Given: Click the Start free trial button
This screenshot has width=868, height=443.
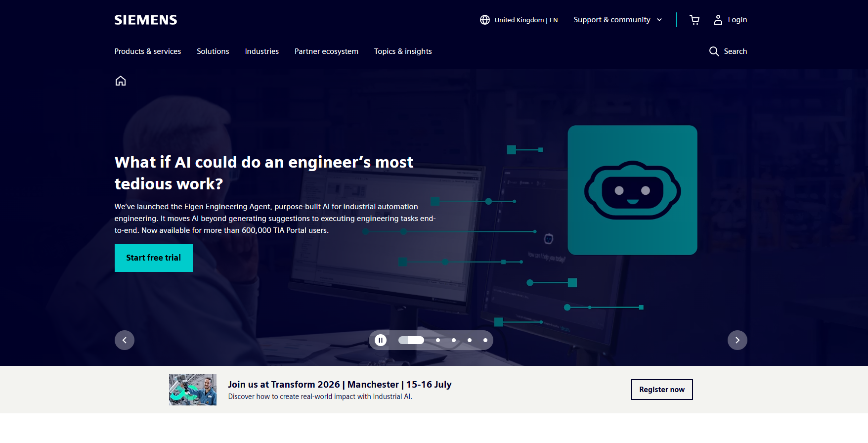Looking at the screenshot, I should click(x=154, y=258).
